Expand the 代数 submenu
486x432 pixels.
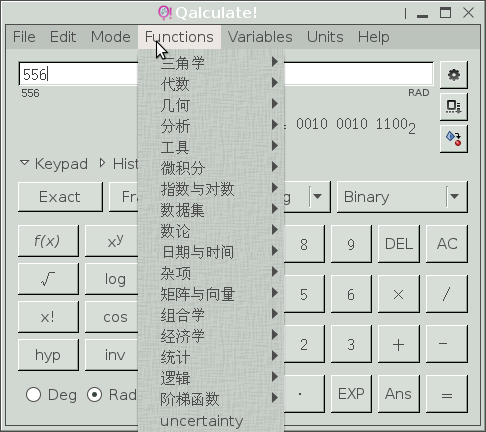(211, 84)
